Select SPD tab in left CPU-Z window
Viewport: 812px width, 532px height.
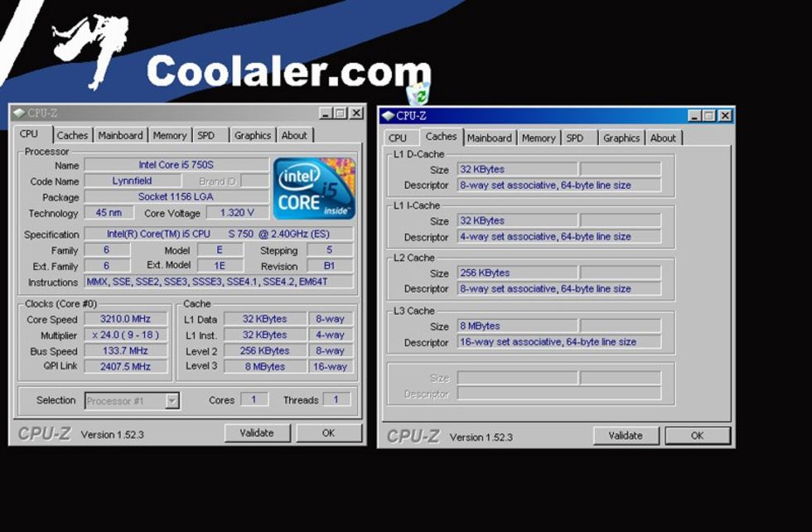tap(206, 135)
